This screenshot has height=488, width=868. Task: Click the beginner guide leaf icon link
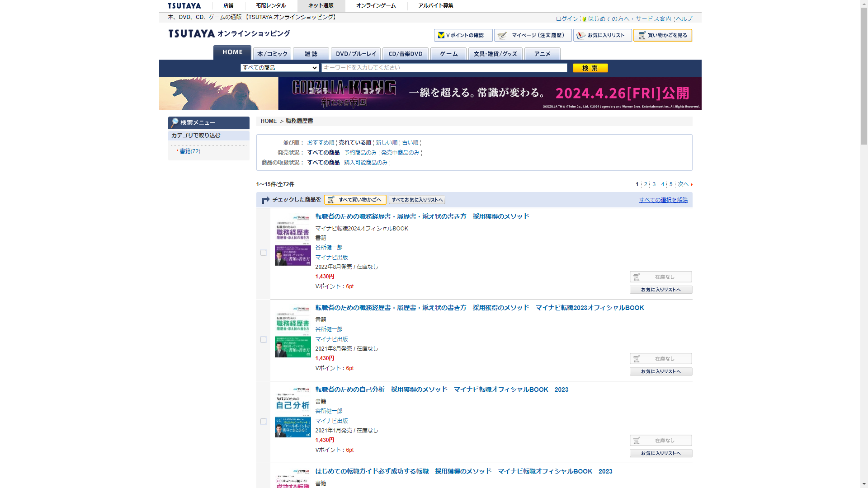click(585, 19)
